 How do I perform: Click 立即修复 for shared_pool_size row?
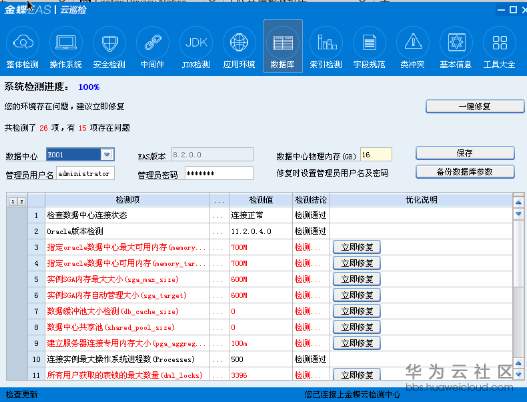coord(357,327)
